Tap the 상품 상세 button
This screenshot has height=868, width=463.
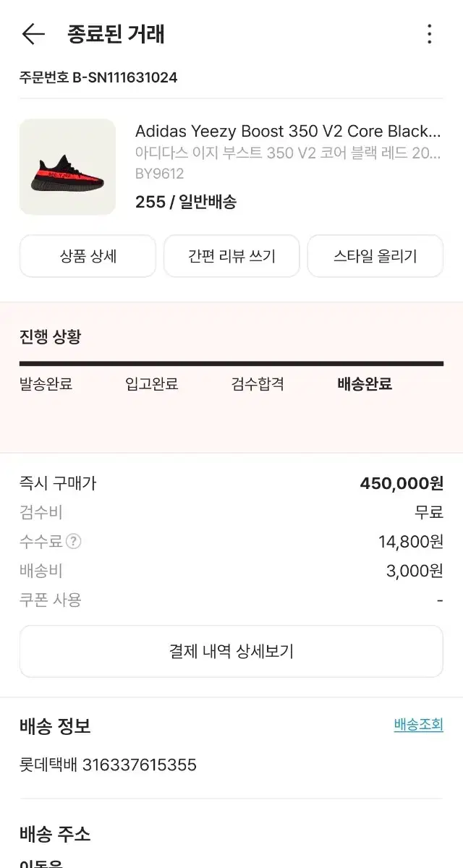click(88, 256)
